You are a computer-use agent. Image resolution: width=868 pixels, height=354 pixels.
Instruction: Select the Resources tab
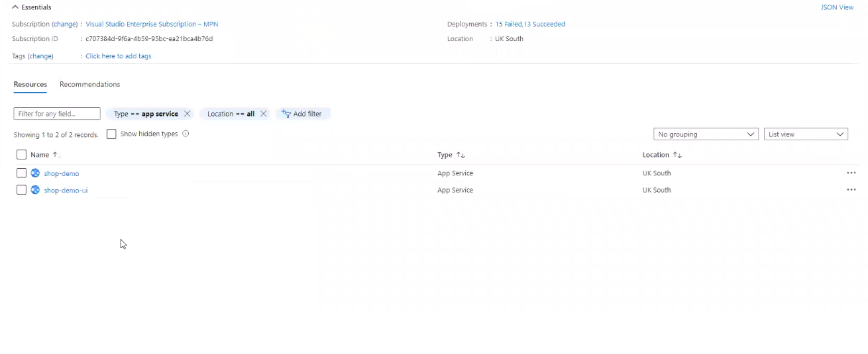30,85
